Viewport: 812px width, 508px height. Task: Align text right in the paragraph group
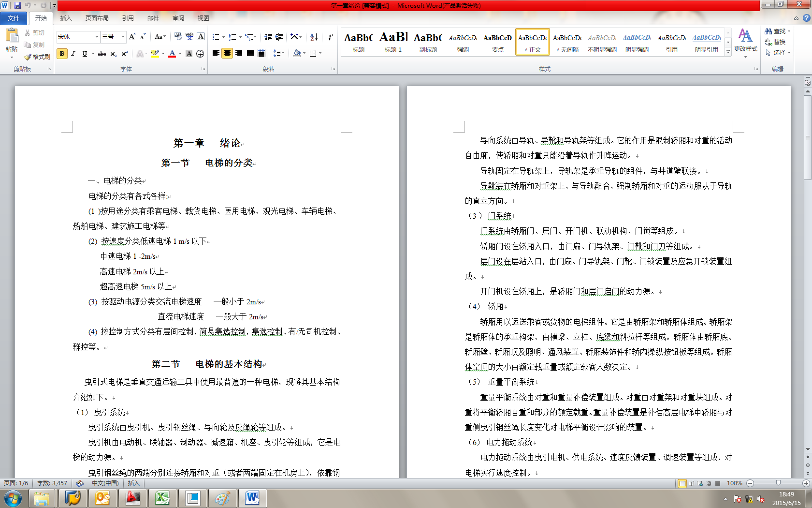coord(239,53)
